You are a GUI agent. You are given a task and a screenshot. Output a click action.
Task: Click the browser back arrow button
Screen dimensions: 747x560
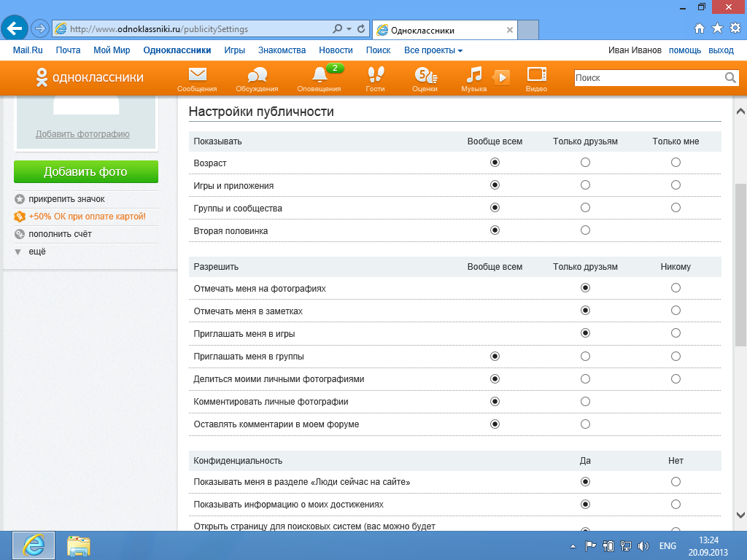tap(15, 28)
